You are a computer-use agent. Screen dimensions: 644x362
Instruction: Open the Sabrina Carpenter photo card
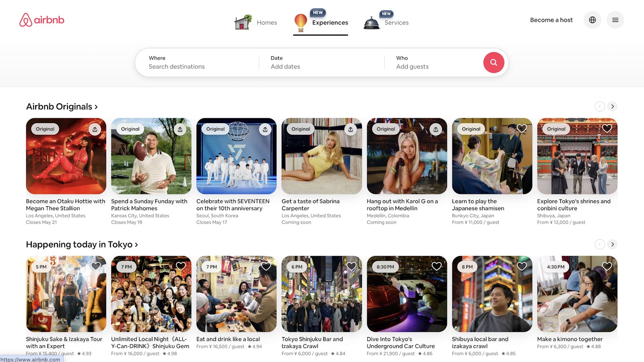click(322, 156)
